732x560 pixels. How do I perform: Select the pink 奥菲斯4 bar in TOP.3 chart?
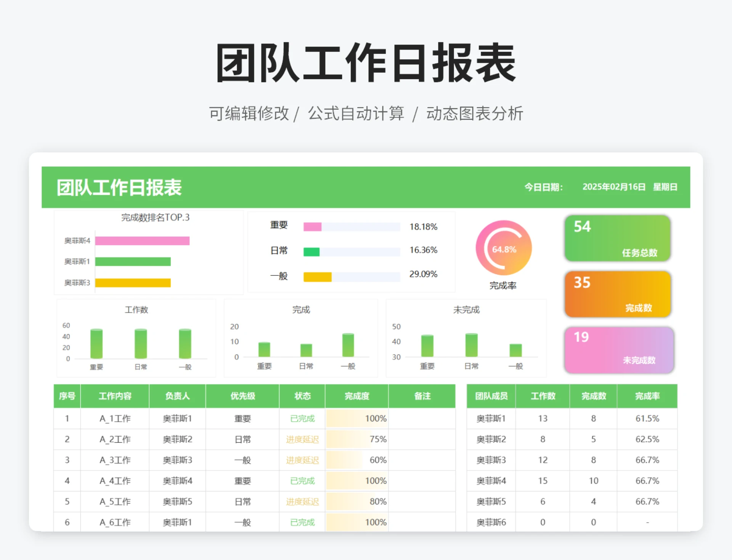click(141, 240)
